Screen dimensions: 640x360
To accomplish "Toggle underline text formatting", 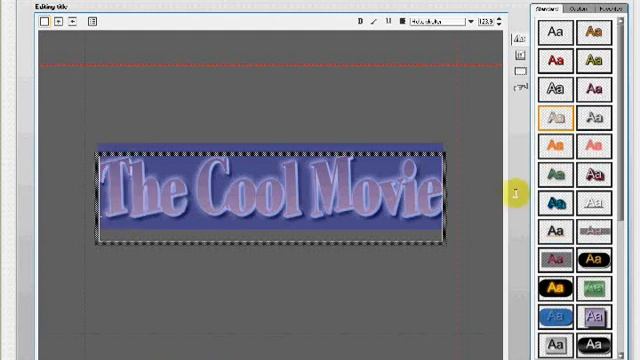I will coord(388,21).
